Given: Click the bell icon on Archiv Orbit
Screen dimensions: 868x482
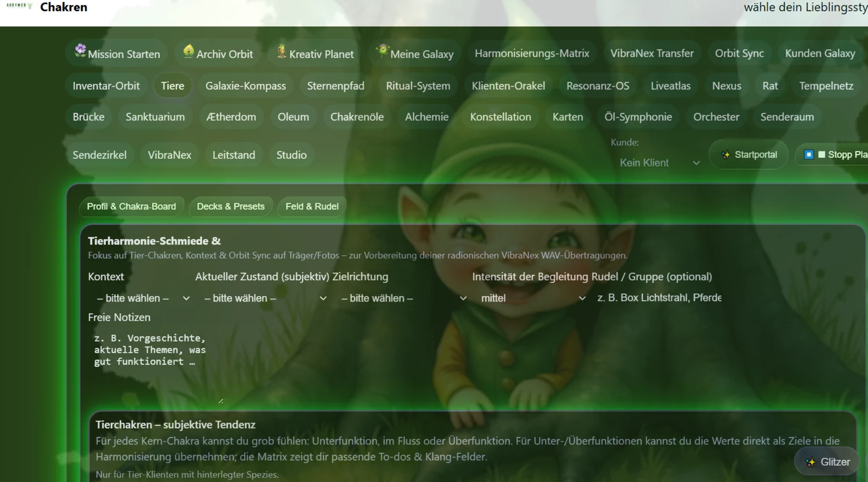Looking at the screenshot, I should pos(189,51).
